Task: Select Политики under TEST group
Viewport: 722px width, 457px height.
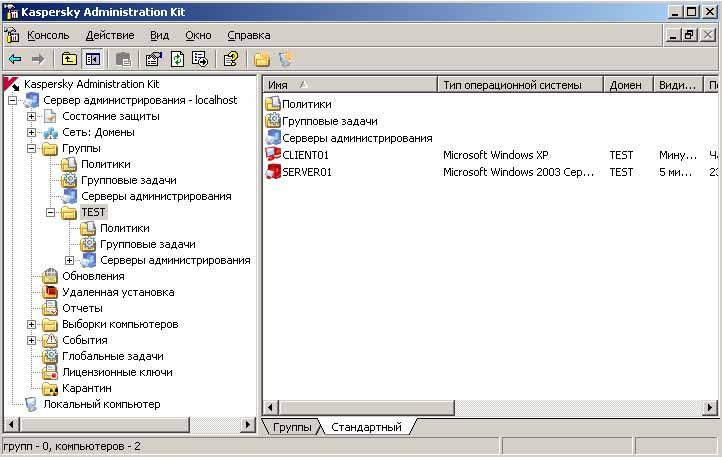Action: coord(125,228)
